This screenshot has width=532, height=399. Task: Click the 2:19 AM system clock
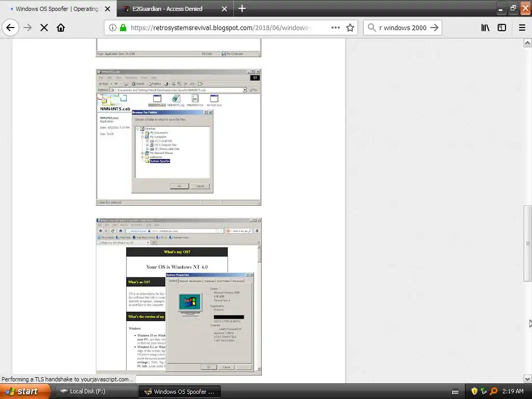pyautogui.click(x=513, y=391)
